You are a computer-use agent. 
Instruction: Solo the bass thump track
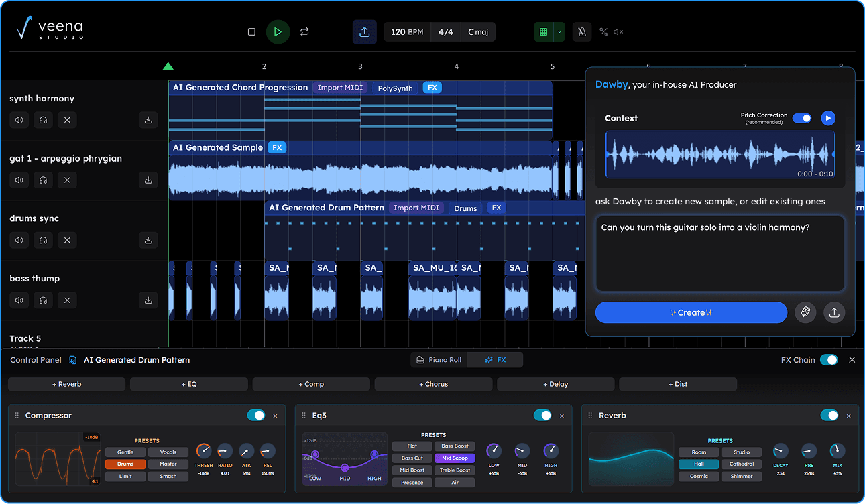click(43, 300)
